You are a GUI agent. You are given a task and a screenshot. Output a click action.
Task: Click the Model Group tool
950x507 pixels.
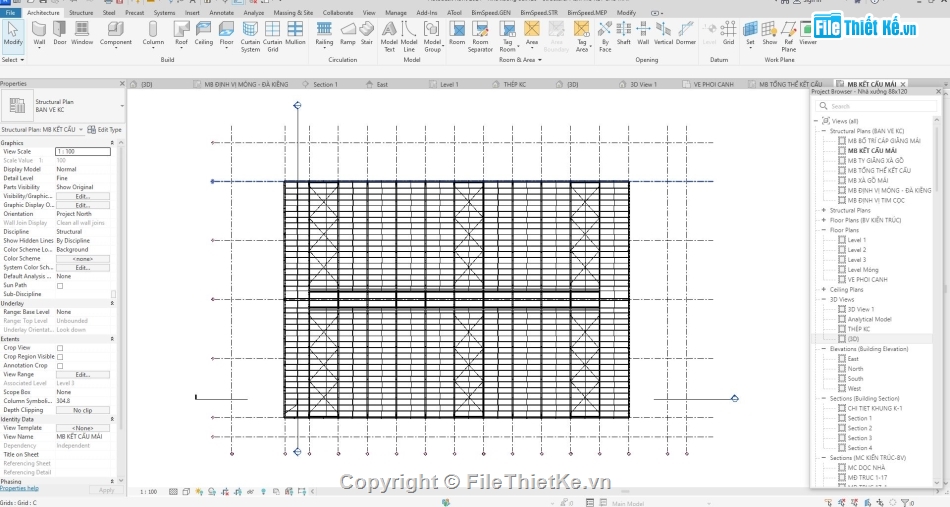click(x=432, y=37)
